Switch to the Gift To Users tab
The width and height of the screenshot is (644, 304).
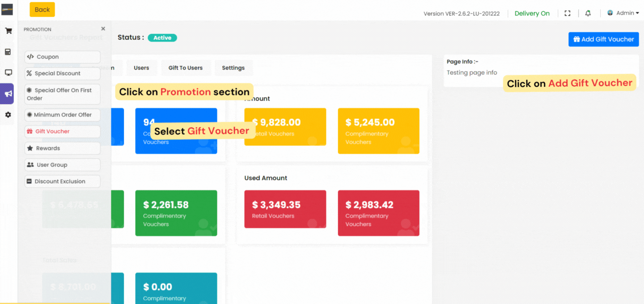pos(186,68)
